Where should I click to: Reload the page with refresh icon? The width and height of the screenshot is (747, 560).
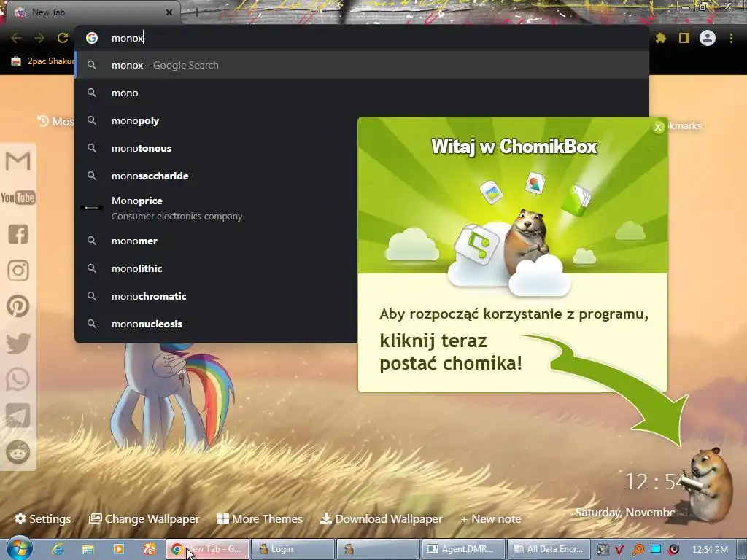tap(63, 38)
